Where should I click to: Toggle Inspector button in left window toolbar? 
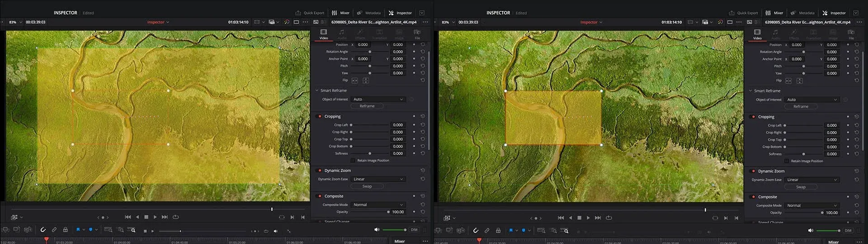pos(400,13)
